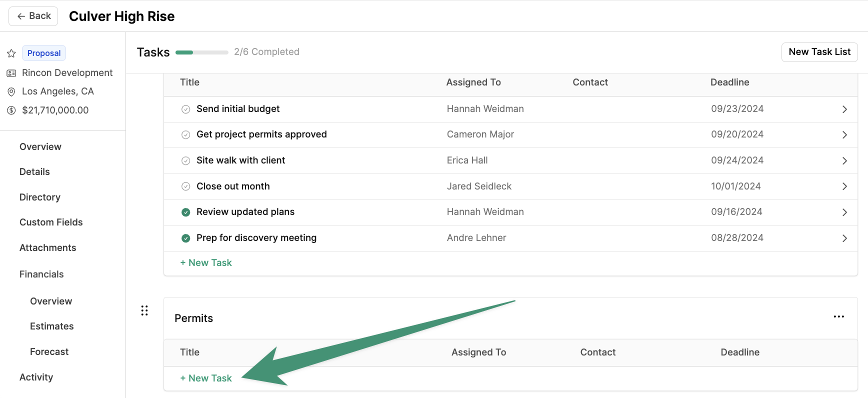Add a New Task under Permits
This screenshot has height=398, width=868.
(206, 378)
